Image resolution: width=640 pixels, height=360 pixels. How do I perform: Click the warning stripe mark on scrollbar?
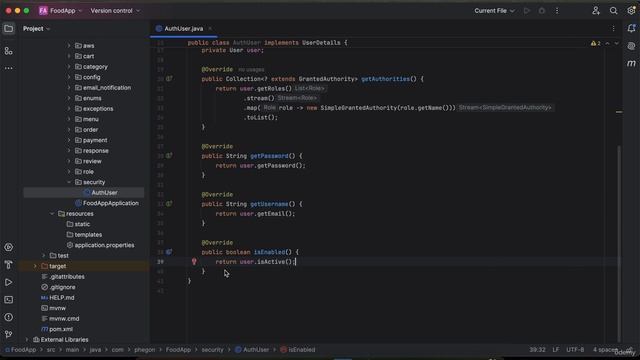(619, 111)
